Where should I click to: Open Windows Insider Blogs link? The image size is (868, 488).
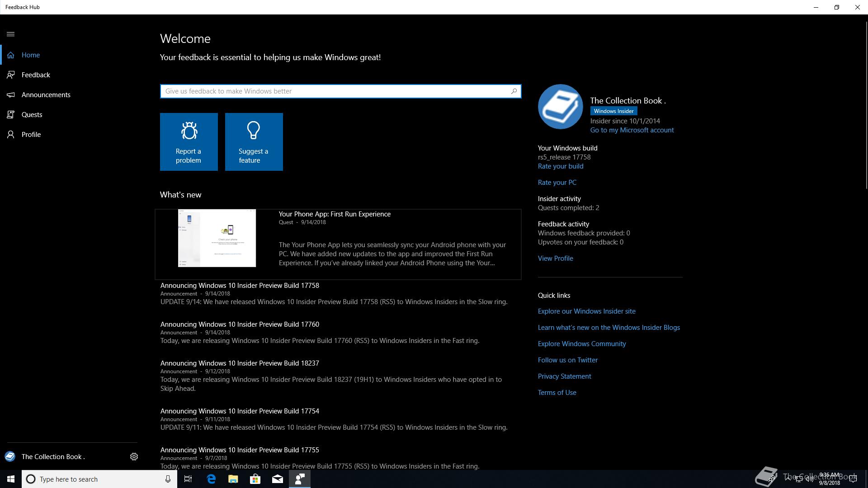click(x=609, y=328)
